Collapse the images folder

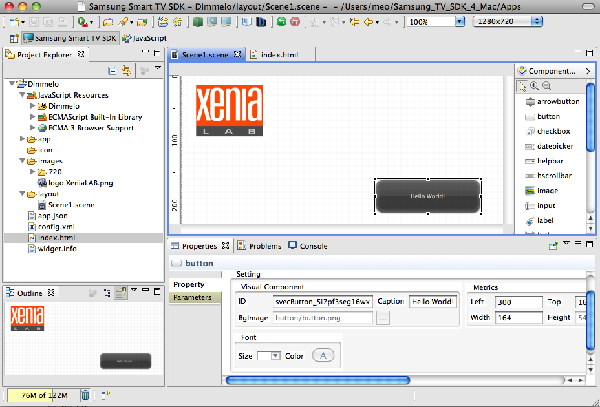point(22,161)
